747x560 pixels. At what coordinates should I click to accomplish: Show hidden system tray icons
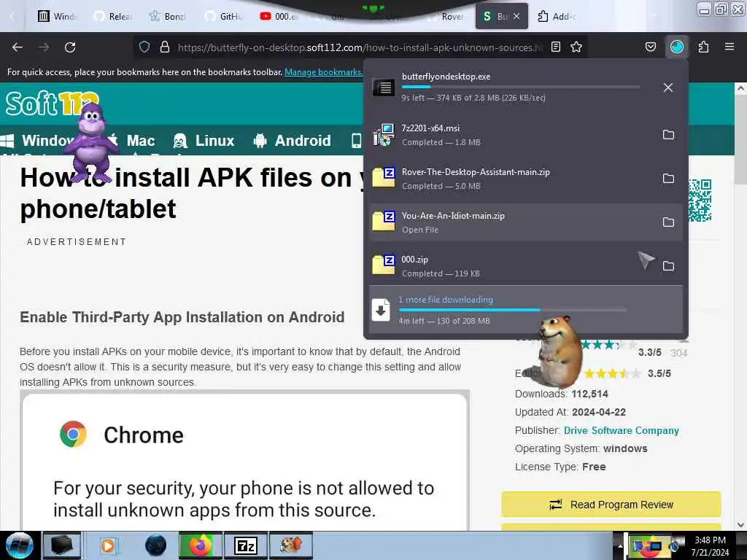[x=620, y=545]
